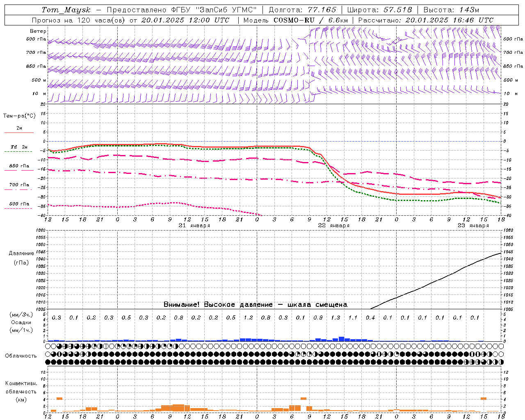Click the forecast length Прогноз на 120 часа(ов)
Image resolution: width=525 pixels, height=420 pixels.
click(x=78, y=20)
